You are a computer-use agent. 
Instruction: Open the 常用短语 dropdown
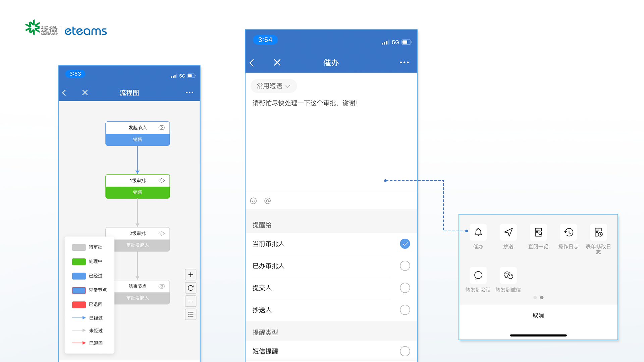point(273,86)
